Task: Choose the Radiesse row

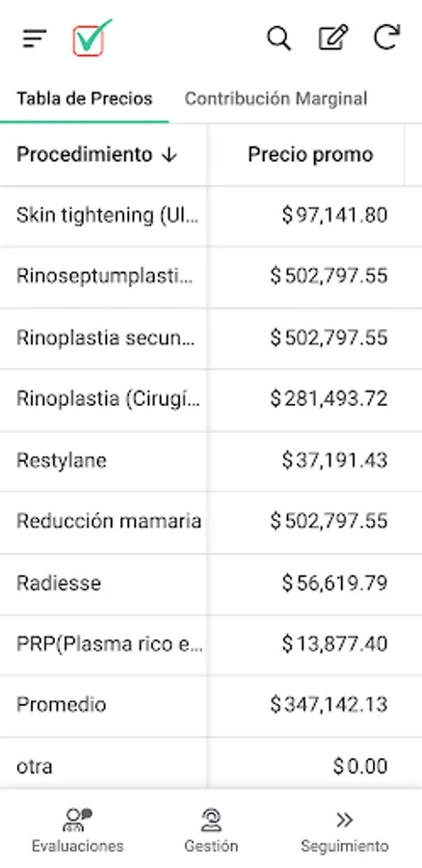Action: pos(211,584)
